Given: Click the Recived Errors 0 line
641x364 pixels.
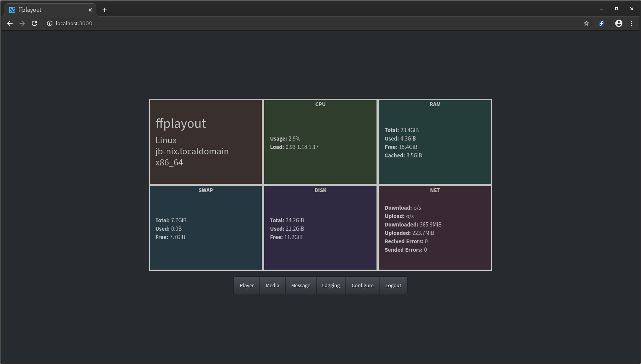Looking at the screenshot, I should pyautogui.click(x=406, y=241).
